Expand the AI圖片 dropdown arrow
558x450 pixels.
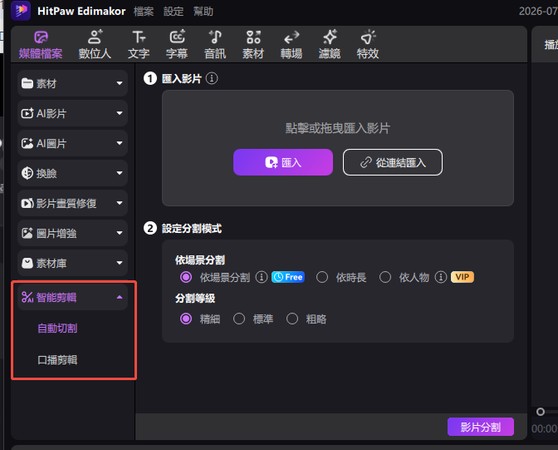pos(120,143)
